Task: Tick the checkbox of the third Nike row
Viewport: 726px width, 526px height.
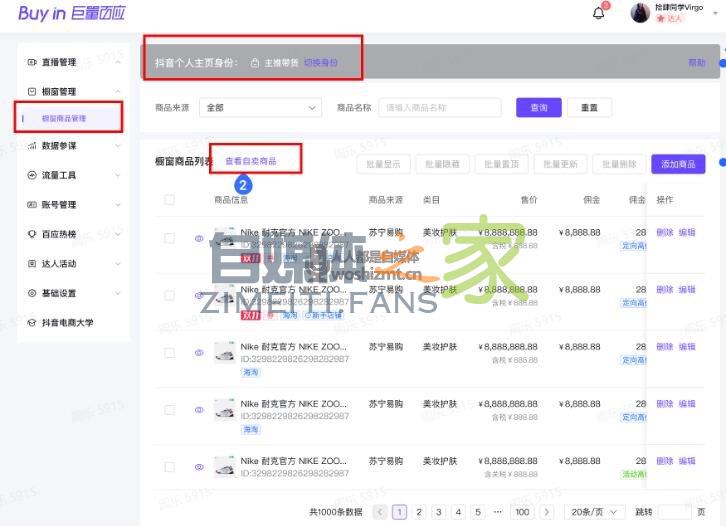Action: click(x=169, y=353)
